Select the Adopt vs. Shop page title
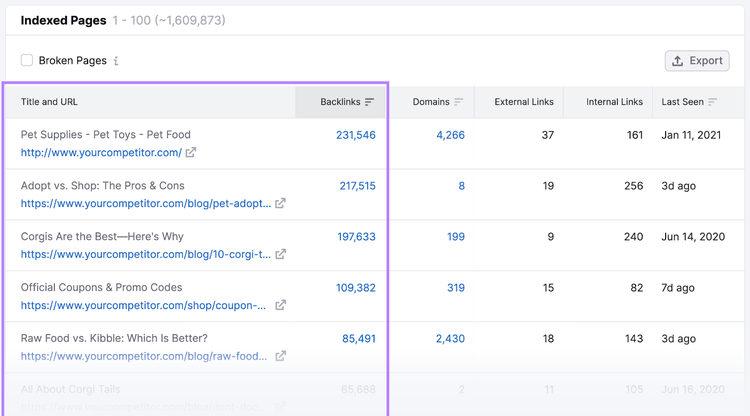The image size is (750, 416). [x=102, y=186]
